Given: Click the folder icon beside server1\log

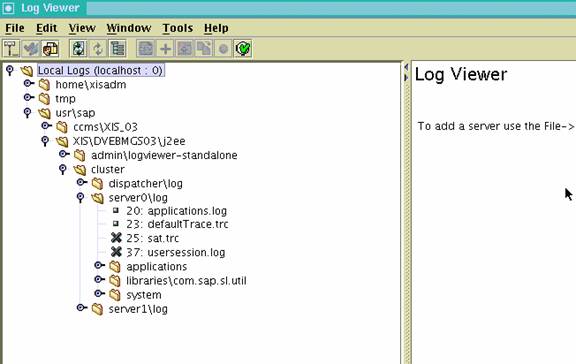Looking at the screenshot, I should pyautogui.click(x=97, y=309).
